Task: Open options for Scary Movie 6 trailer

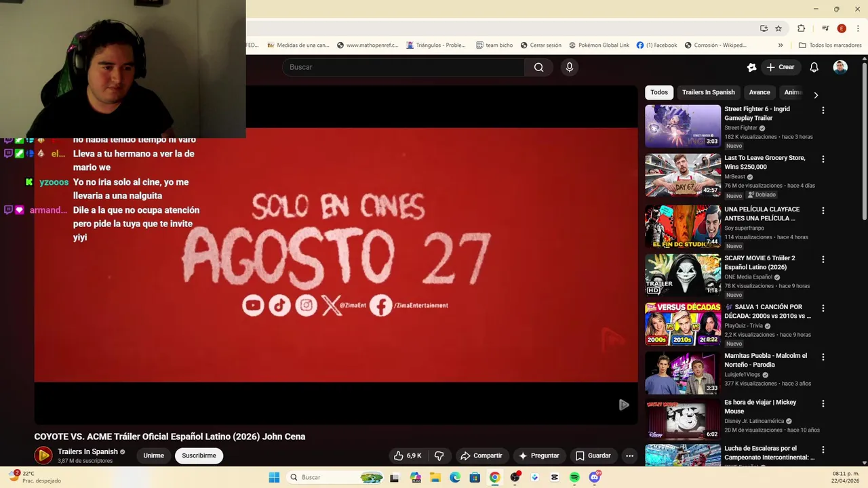Action: click(x=823, y=260)
